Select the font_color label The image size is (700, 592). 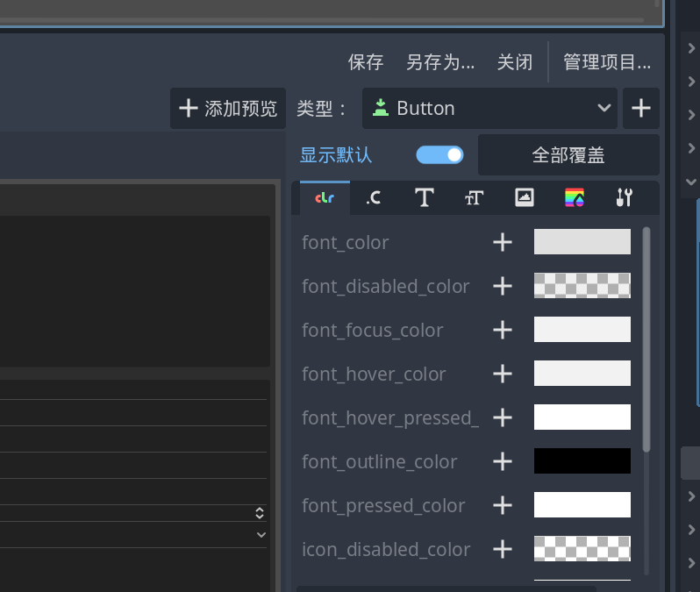pos(345,242)
